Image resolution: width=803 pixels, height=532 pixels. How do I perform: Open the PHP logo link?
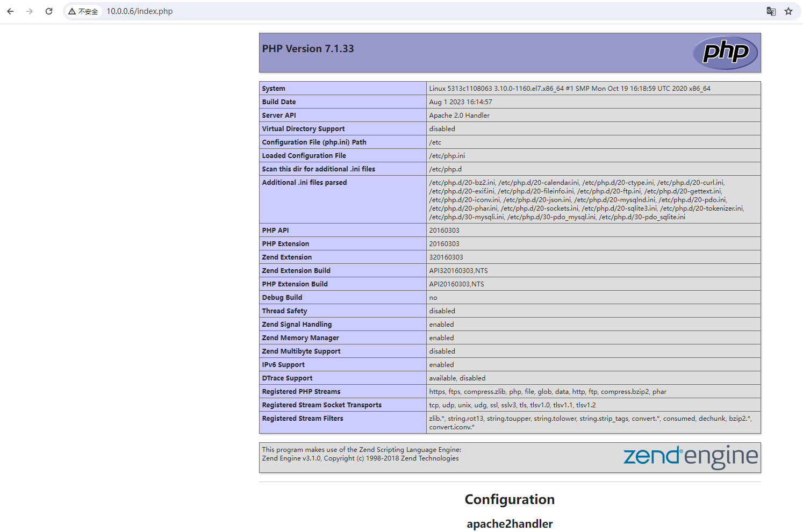pos(725,53)
